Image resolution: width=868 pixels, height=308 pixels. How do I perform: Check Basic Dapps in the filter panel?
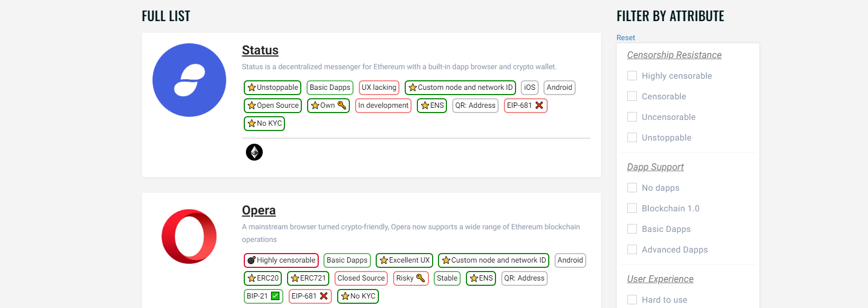pos(632,229)
